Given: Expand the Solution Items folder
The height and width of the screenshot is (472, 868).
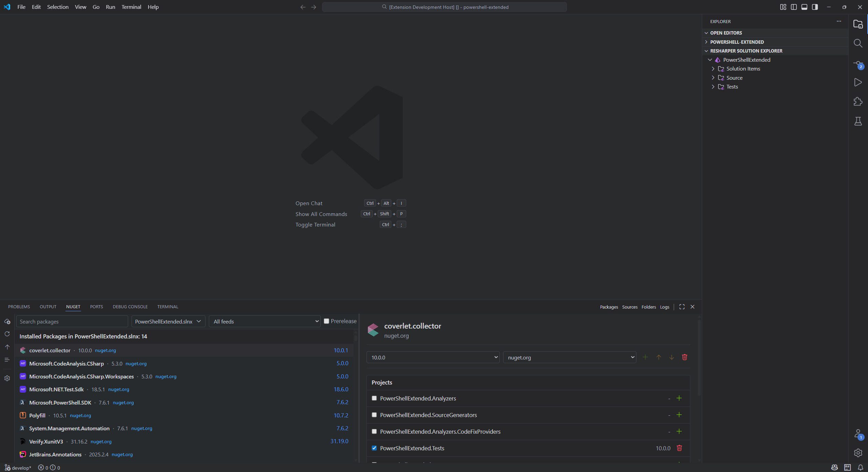Looking at the screenshot, I should (x=713, y=69).
